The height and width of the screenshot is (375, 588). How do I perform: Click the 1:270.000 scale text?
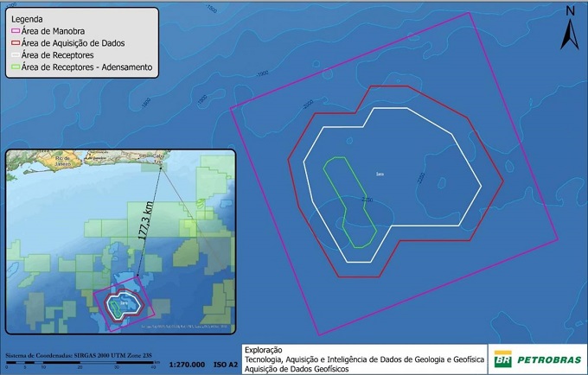(187, 365)
